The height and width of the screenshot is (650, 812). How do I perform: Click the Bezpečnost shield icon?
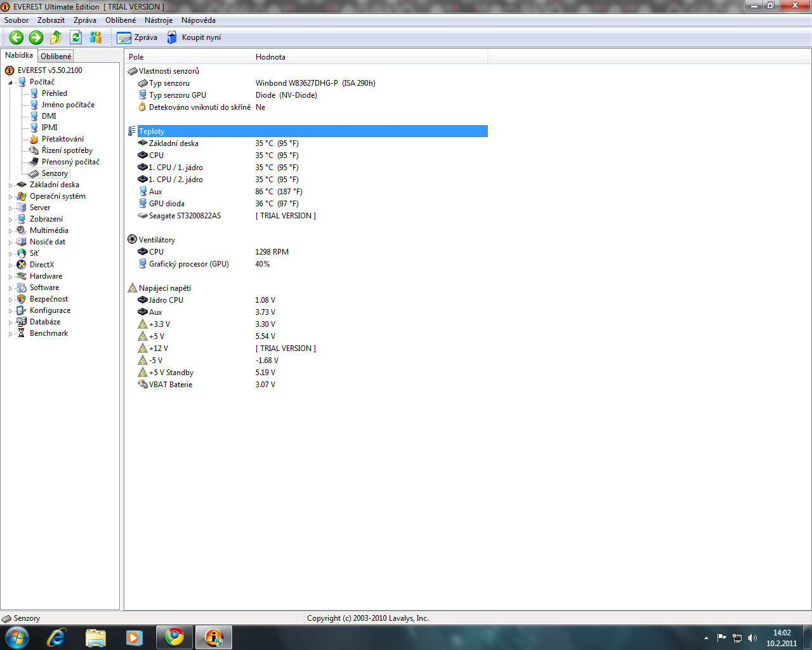click(x=22, y=299)
